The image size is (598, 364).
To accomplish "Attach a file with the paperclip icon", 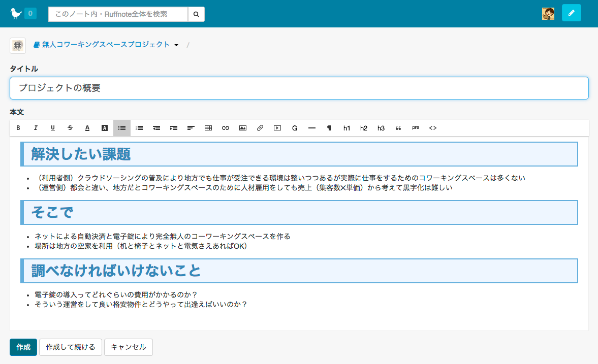I will tap(260, 128).
